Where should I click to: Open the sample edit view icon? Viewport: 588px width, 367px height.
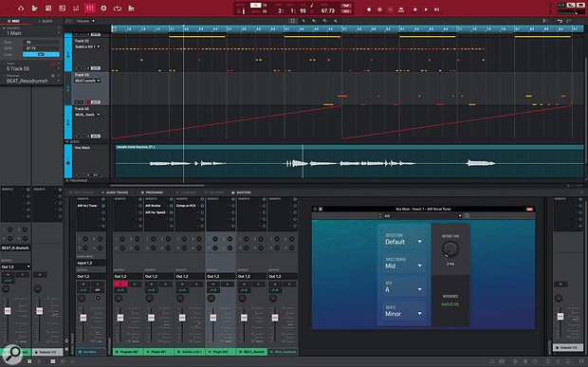click(63, 9)
